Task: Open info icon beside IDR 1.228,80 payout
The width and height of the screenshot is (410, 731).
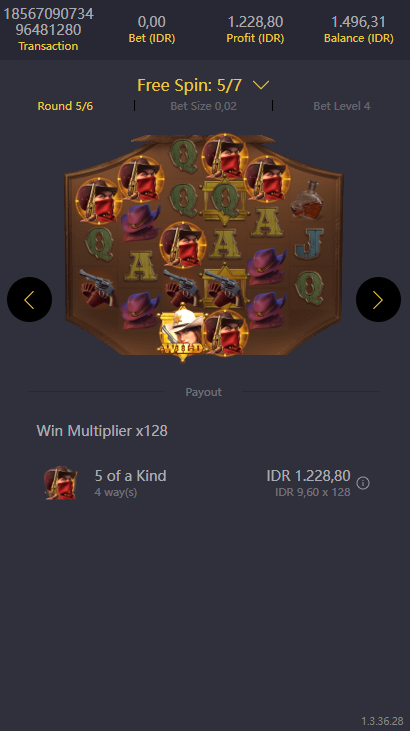Action: point(363,483)
